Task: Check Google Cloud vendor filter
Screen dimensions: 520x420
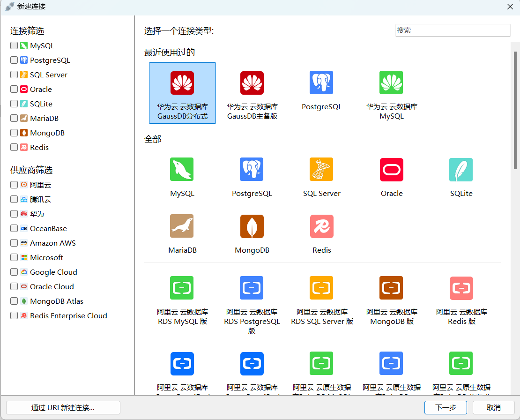Action: [14, 272]
